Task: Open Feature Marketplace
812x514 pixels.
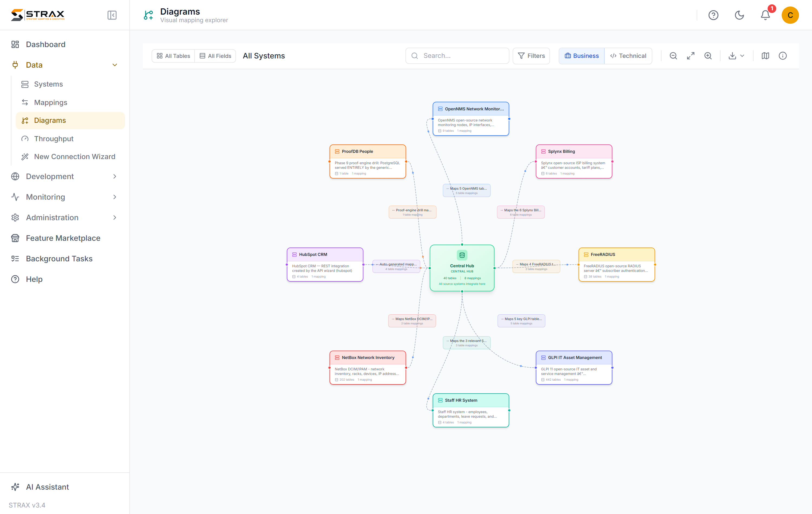Action: tap(65, 238)
